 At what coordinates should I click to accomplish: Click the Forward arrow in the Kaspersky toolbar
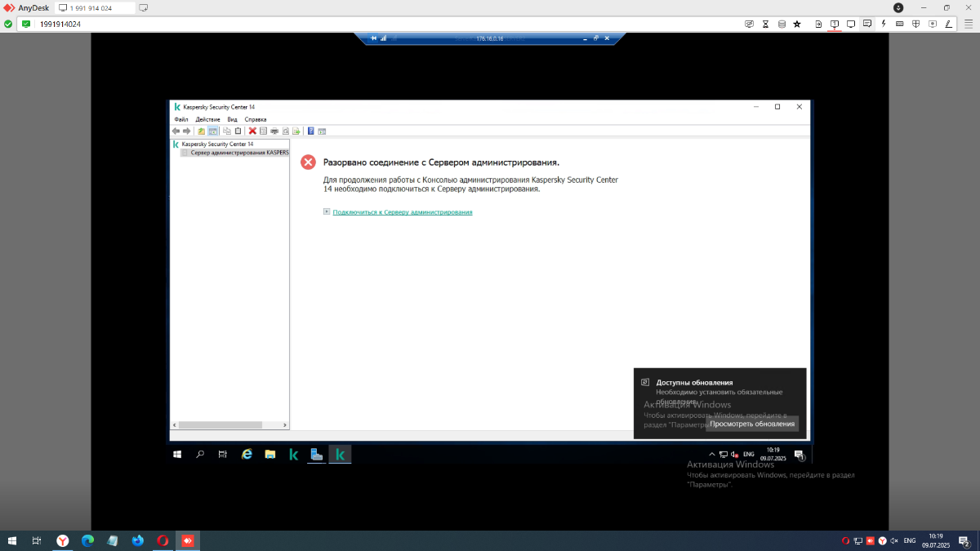point(186,131)
